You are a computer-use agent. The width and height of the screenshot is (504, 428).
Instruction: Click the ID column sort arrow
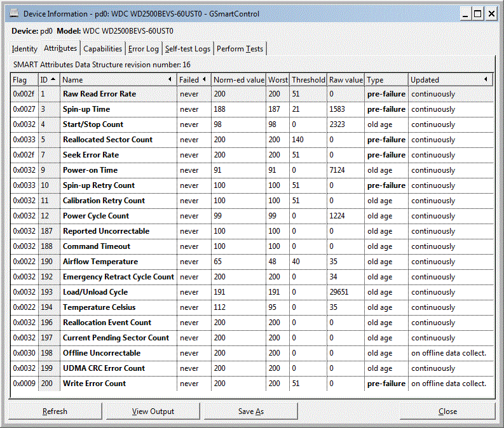coord(53,79)
